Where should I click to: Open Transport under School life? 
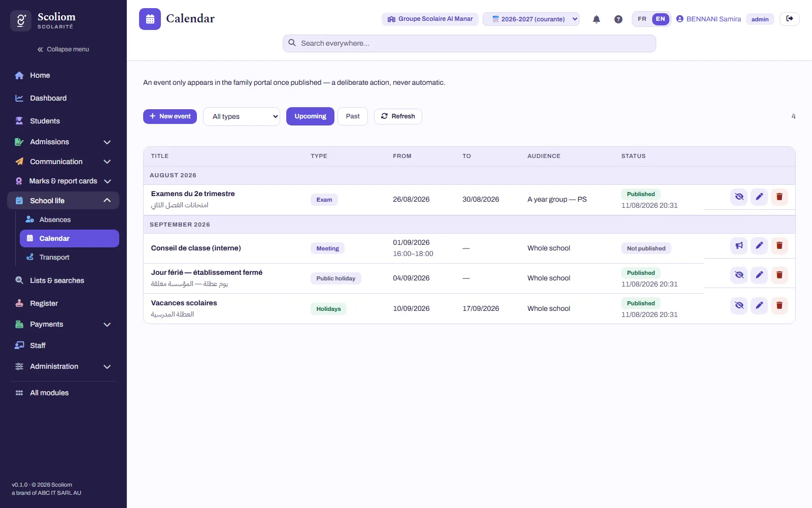(x=70, y=257)
